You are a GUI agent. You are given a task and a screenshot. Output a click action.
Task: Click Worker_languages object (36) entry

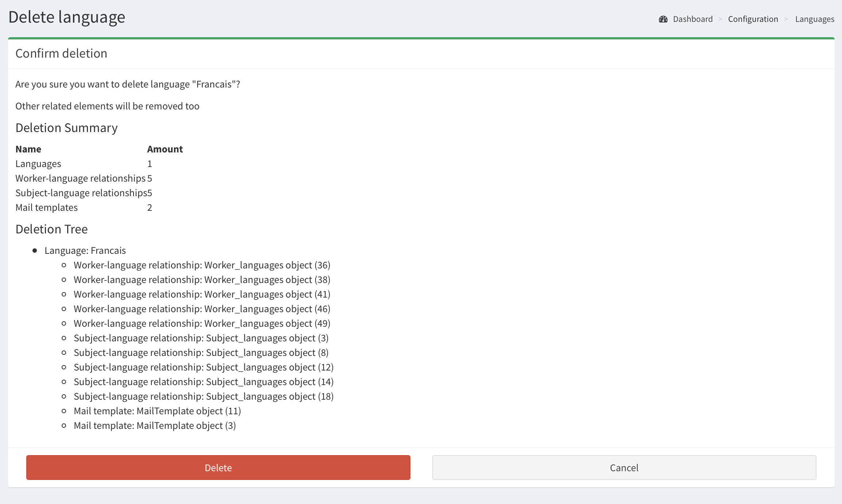tap(202, 265)
